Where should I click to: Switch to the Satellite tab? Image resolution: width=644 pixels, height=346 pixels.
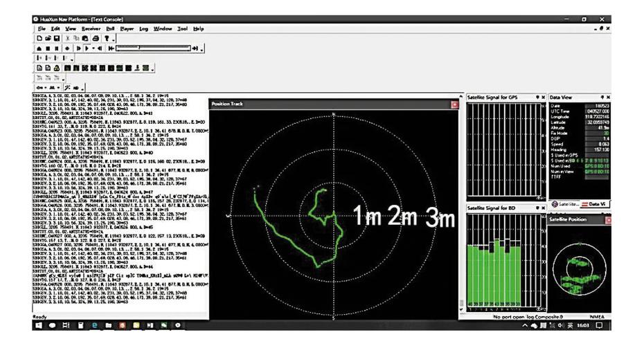pos(563,203)
